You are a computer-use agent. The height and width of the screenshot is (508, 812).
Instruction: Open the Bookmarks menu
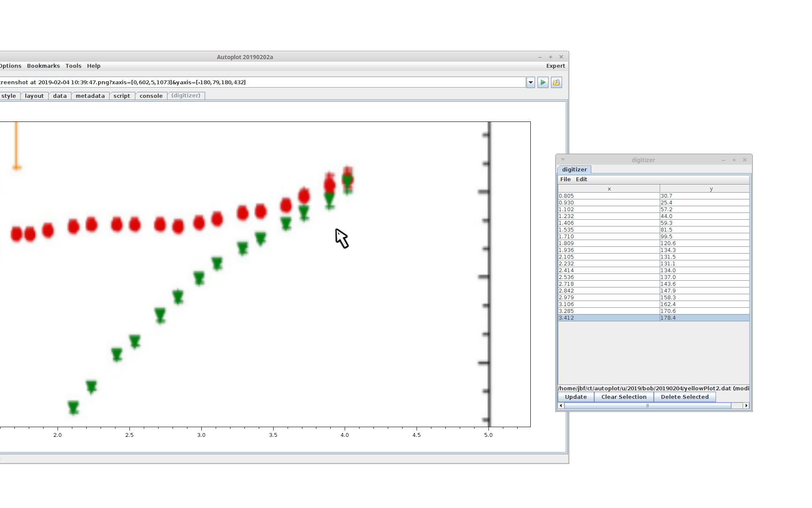(43, 66)
